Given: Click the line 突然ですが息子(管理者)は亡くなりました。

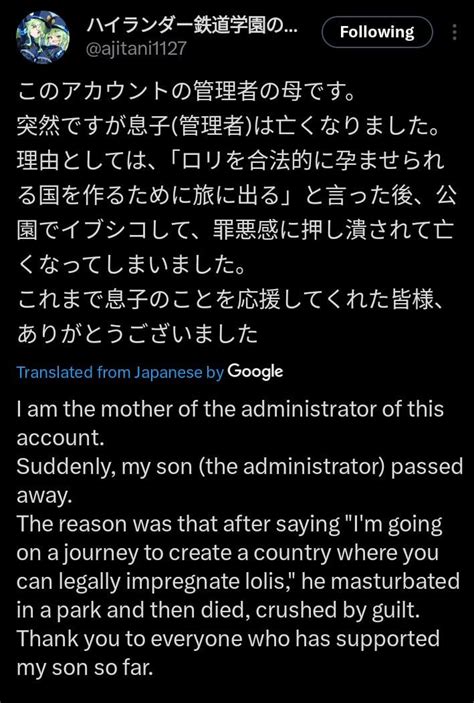Looking at the screenshot, I should (227, 127).
